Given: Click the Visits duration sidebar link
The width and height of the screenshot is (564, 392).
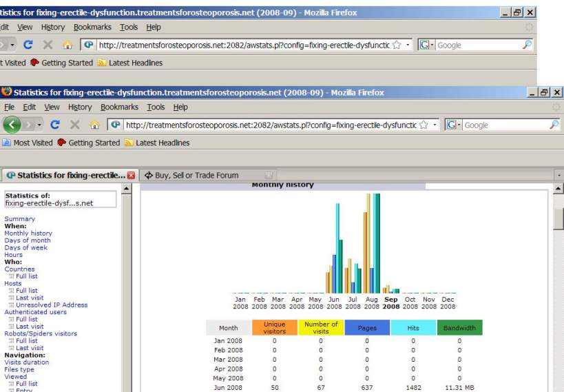Looking at the screenshot, I should tap(27, 362).
